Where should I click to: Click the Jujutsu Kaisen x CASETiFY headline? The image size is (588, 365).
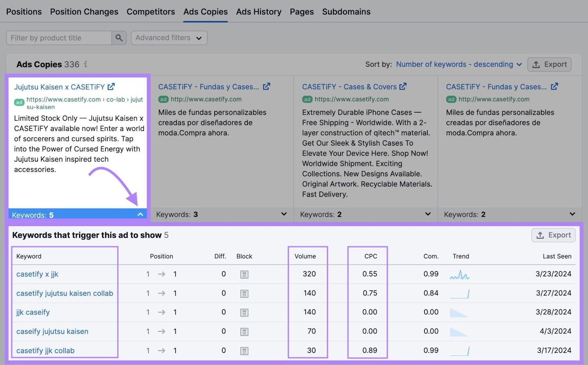(59, 87)
